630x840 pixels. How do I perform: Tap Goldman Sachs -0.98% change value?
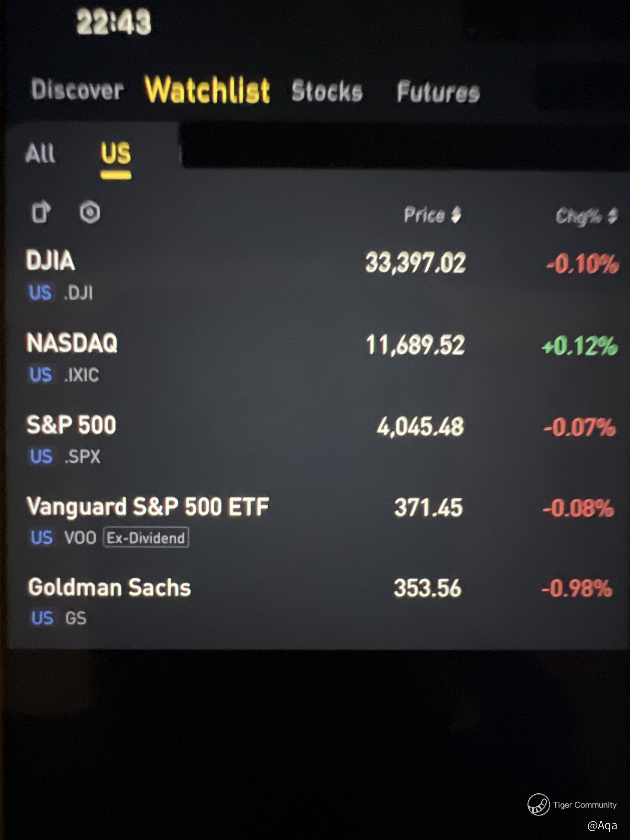(x=577, y=589)
